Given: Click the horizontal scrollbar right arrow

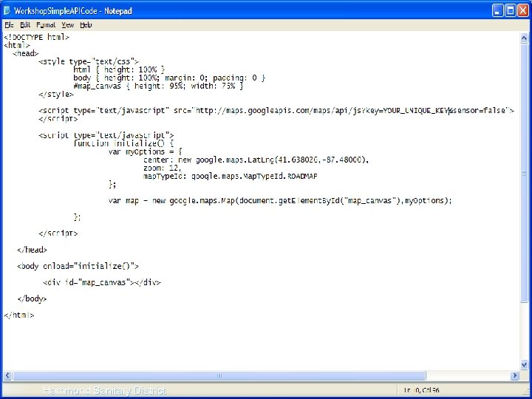Looking at the screenshot, I should coord(516,375).
